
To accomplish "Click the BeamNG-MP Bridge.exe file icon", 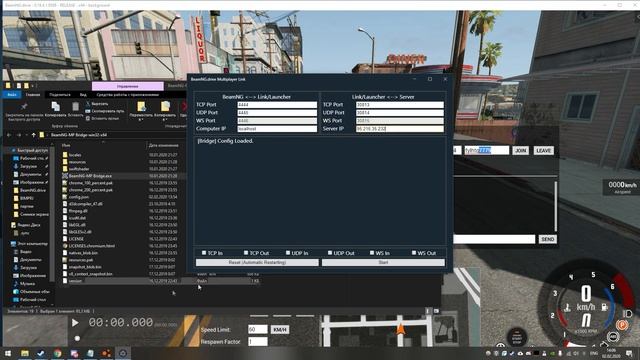I will [x=65, y=176].
